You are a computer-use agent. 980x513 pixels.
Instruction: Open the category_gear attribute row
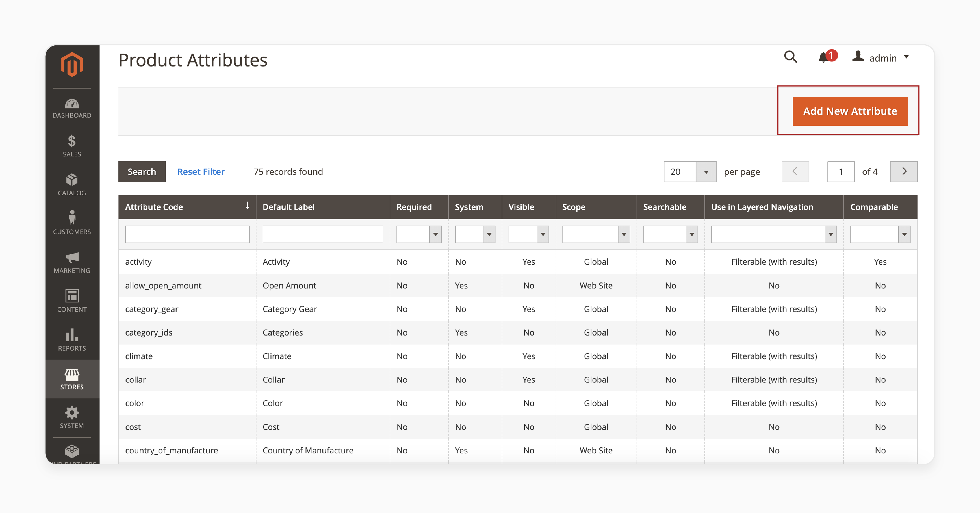coord(518,309)
